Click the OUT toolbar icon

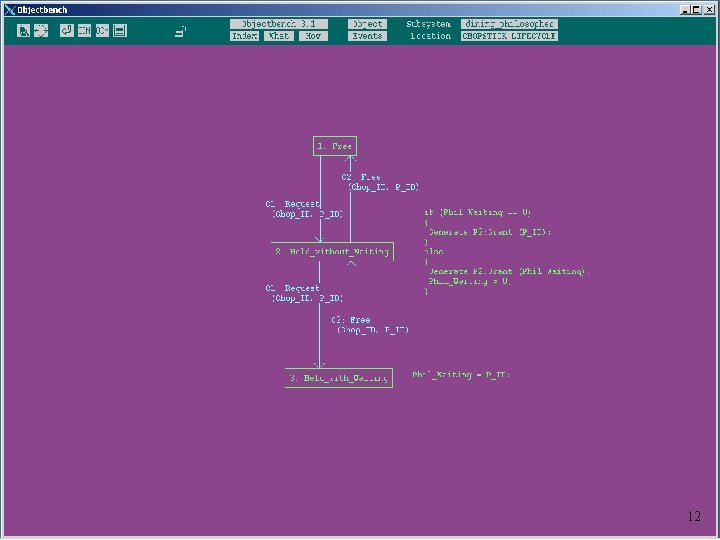(102, 31)
